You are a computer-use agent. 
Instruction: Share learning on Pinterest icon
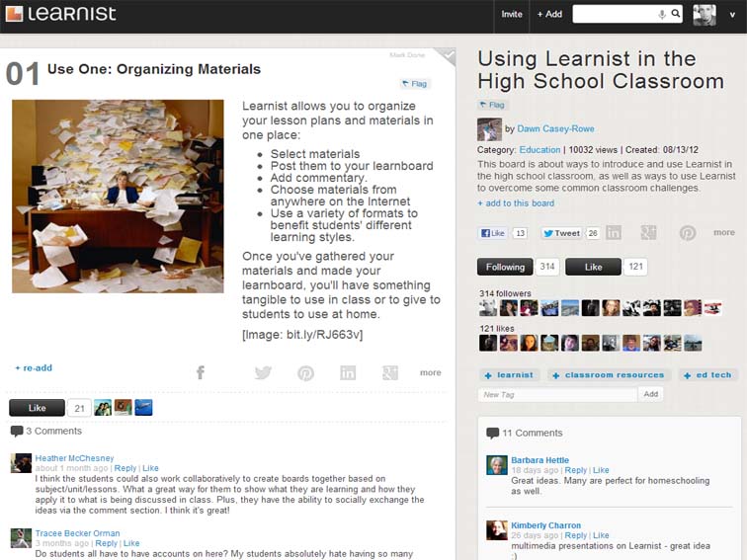pyautogui.click(x=305, y=373)
